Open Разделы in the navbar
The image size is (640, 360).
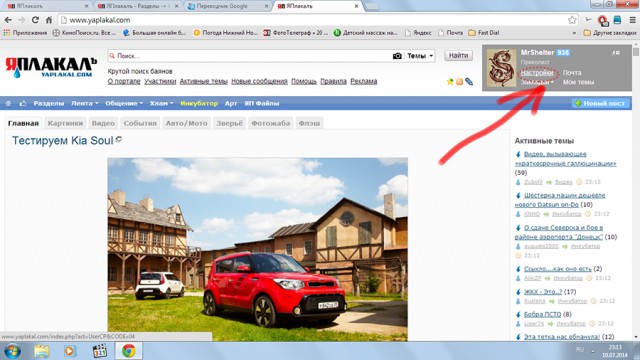point(49,103)
